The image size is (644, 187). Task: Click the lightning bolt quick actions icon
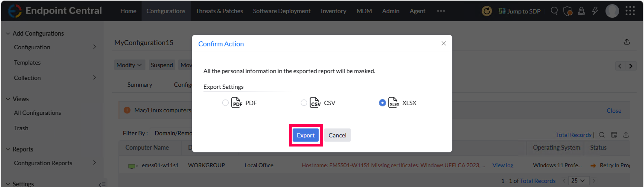pyautogui.click(x=595, y=11)
